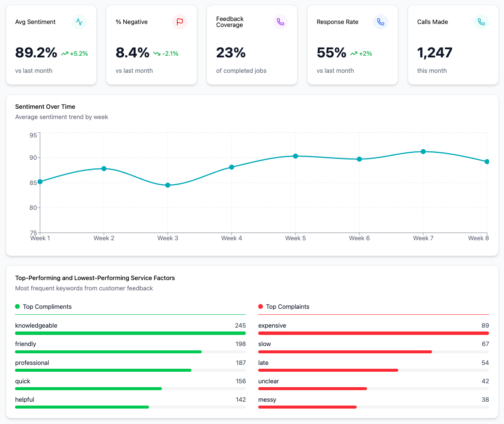Click the blue phone icon on Response Rate
Screen dimensions: 504x424
[x=380, y=22]
